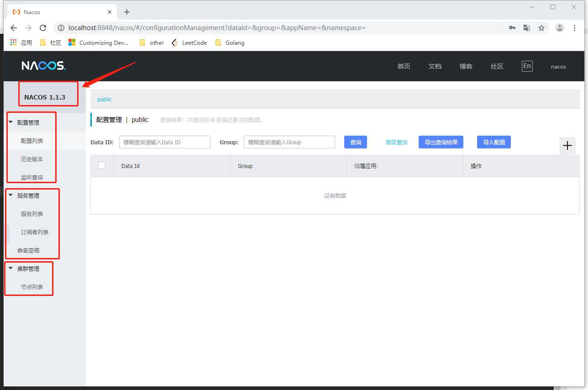The image size is (588, 390).
Task: Click the 查询 button
Action: click(356, 142)
